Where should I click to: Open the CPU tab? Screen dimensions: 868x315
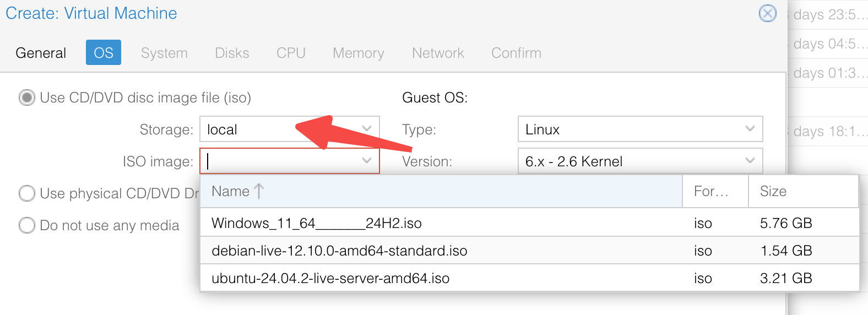coord(291,53)
